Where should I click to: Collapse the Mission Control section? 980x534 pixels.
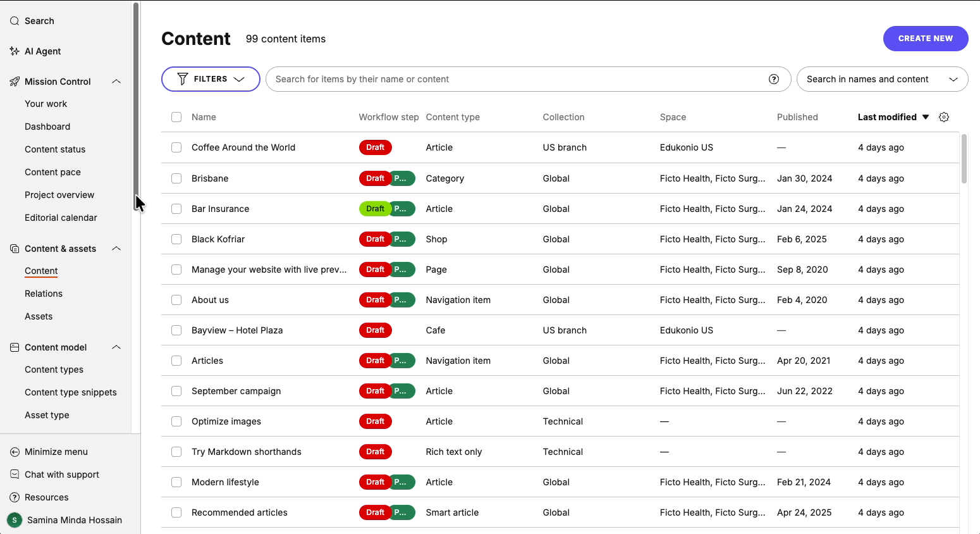[x=116, y=82]
